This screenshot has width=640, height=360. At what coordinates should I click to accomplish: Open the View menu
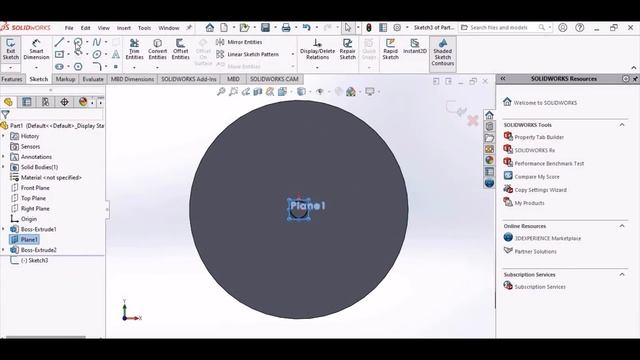tap(103, 28)
